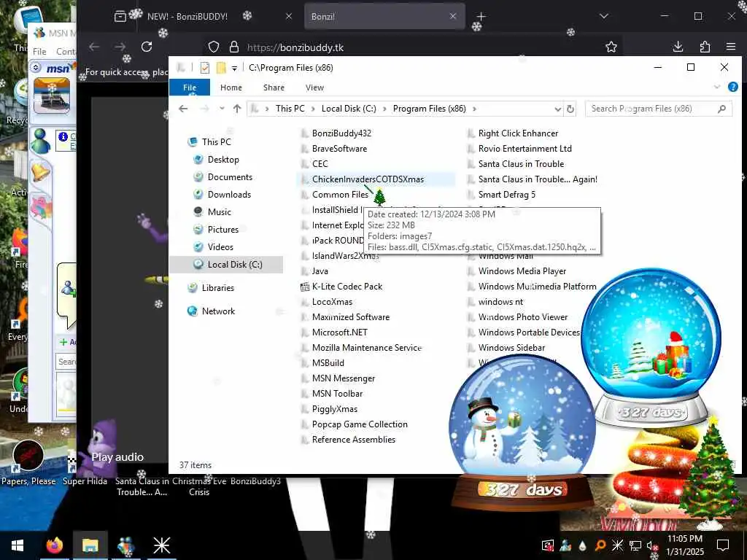The image size is (747, 560).
Task: Click the Properties checkmark icon in title bar
Action: click(x=205, y=68)
